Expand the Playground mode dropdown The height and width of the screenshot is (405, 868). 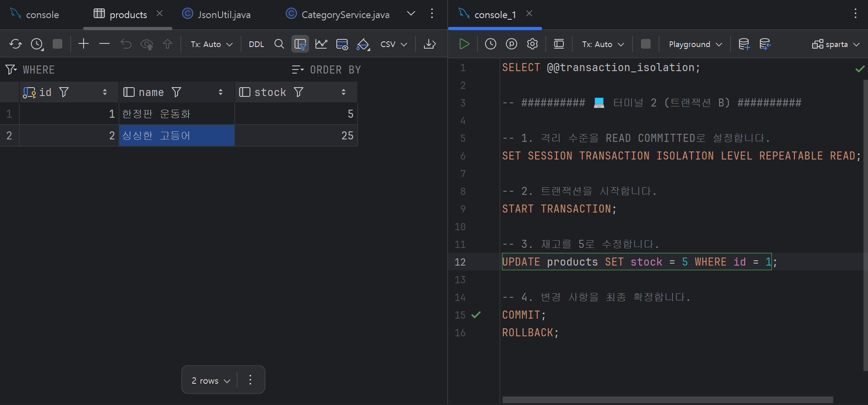[695, 44]
